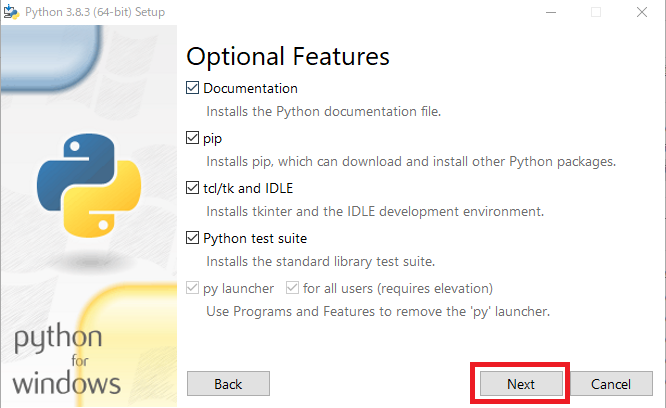This screenshot has height=408, width=666.
Task: Uncheck the Documentation checkbox
Action: [193, 88]
